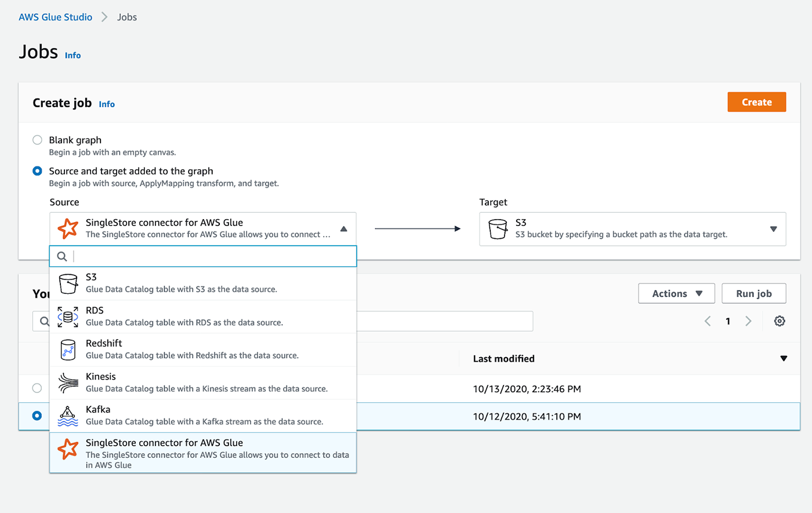Screen dimensions: 812x513
Task: Click the source search input field
Action: (x=203, y=256)
